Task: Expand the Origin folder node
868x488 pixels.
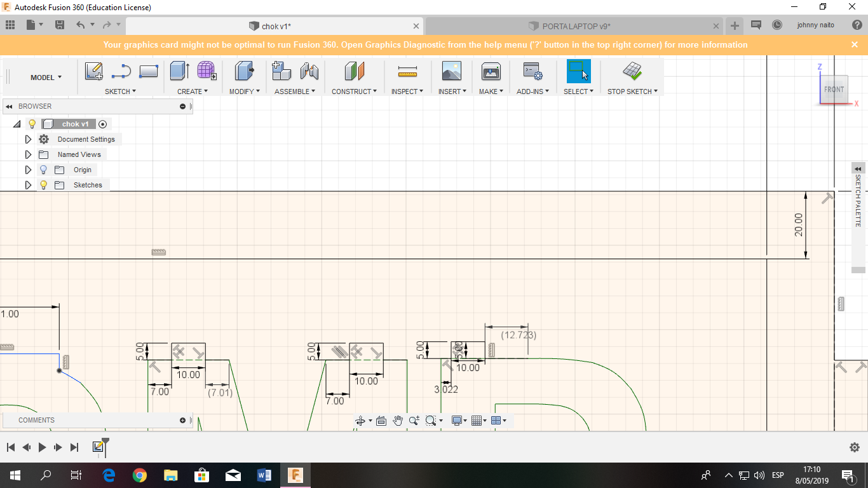Action: tap(28, 170)
